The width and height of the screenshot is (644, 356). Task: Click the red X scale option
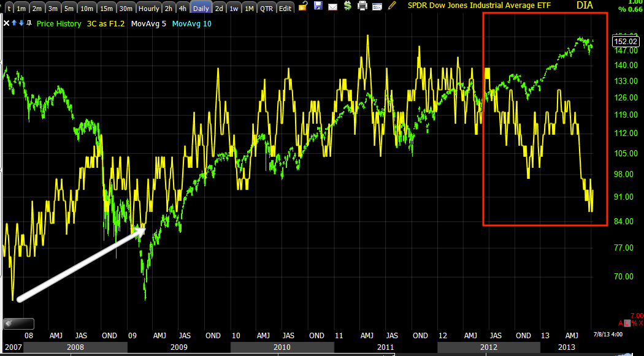(641, 323)
